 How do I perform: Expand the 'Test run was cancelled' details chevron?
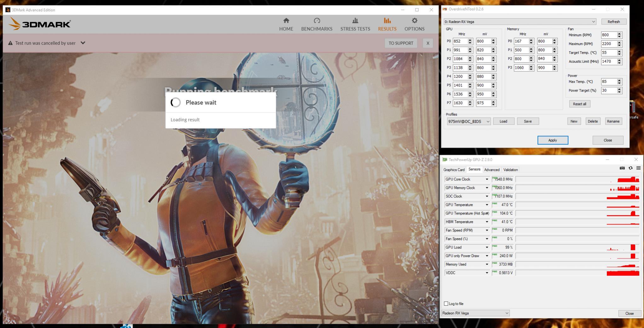tap(83, 43)
